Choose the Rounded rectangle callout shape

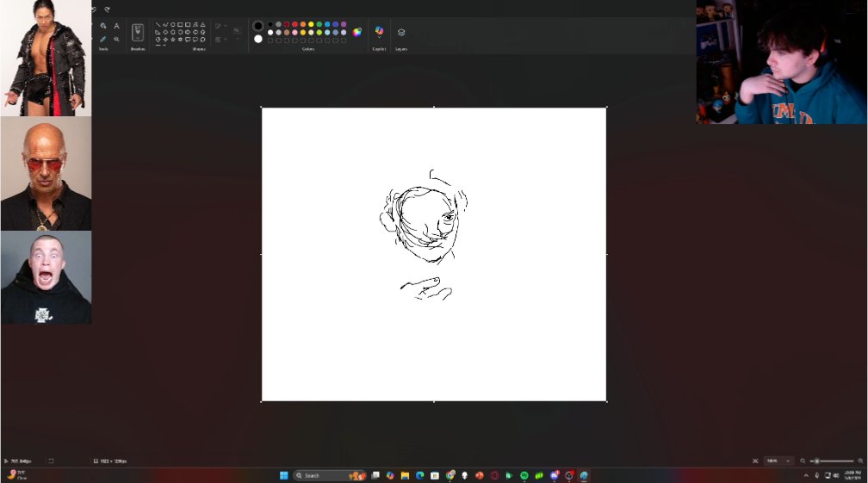click(x=188, y=40)
